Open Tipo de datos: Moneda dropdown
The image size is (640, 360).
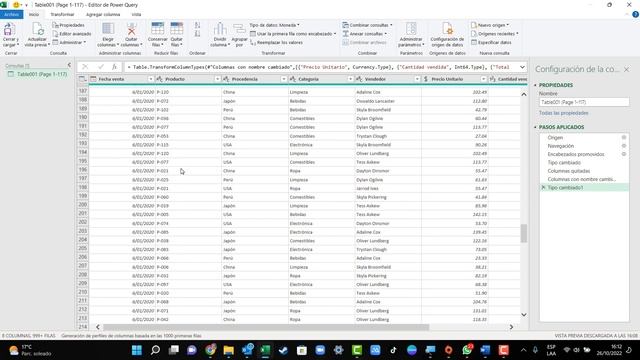pos(274,25)
